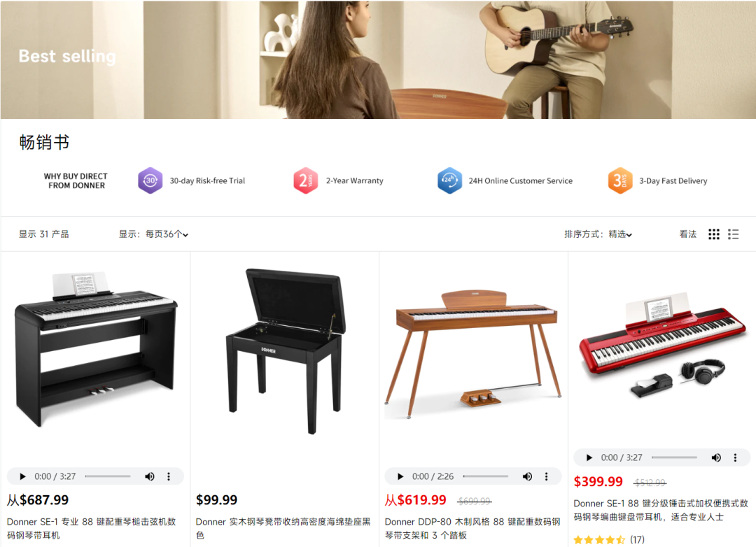The height and width of the screenshot is (547, 756).
Task: Switch to list view layout icon
Action: tap(734, 234)
